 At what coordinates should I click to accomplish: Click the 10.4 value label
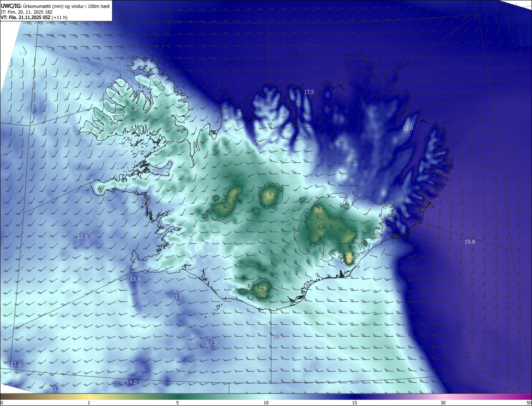pos(255,362)
